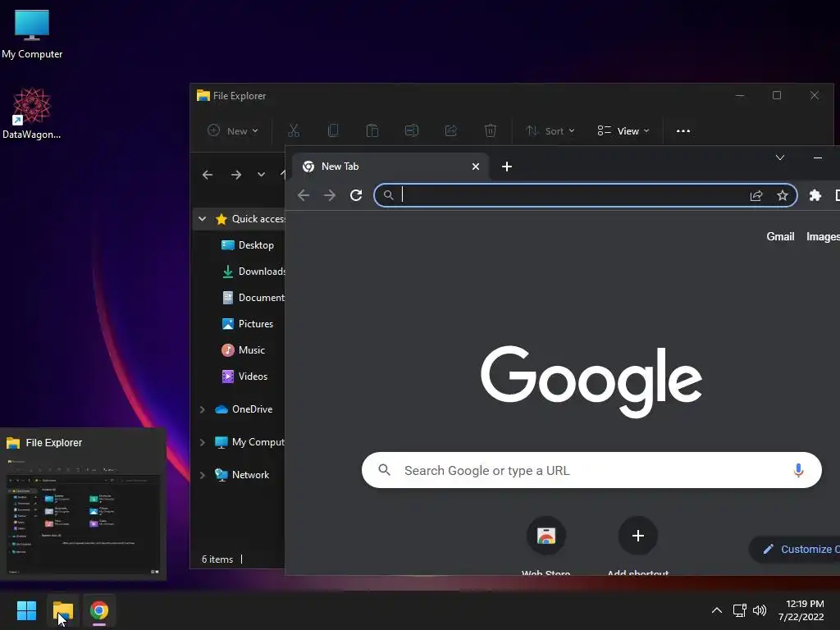
Task: Click the Add shortcut button
Action: pos(637,545)
